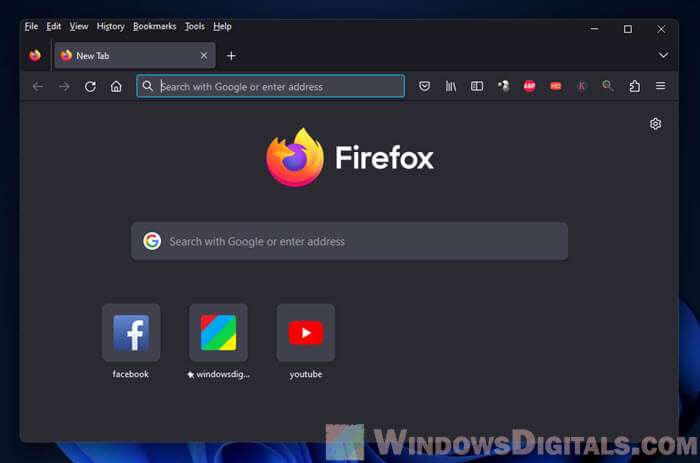The height and width of the screenshot is (463, 700).
Task: Open the facebook shortcut tile
Action: (x=131, y=333)
